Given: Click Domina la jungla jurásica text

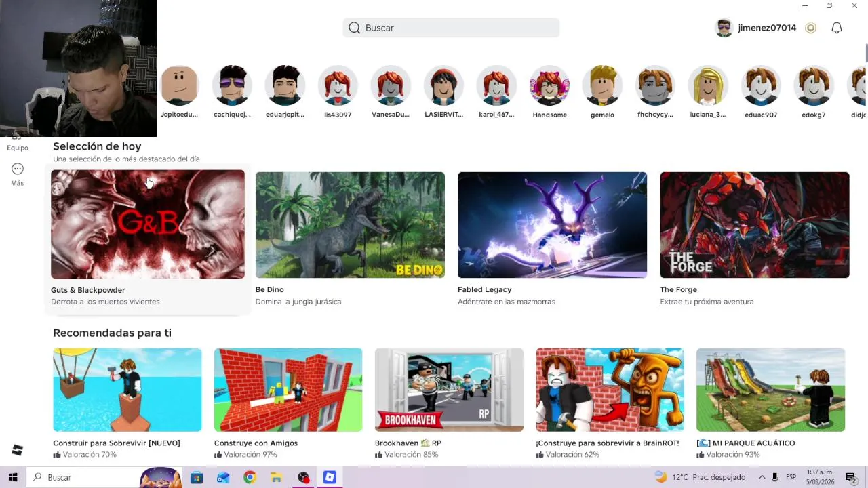Looking at the screenshot, I should pos(298,302).
